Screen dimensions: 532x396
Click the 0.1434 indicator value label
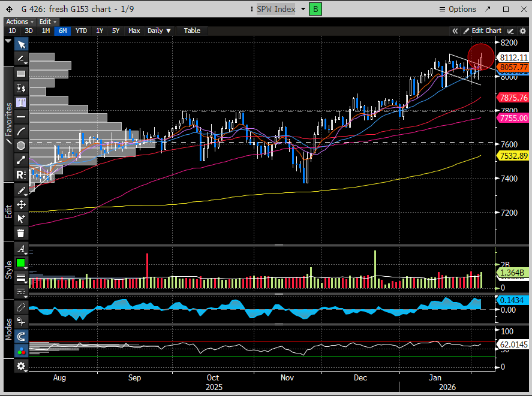512,300
